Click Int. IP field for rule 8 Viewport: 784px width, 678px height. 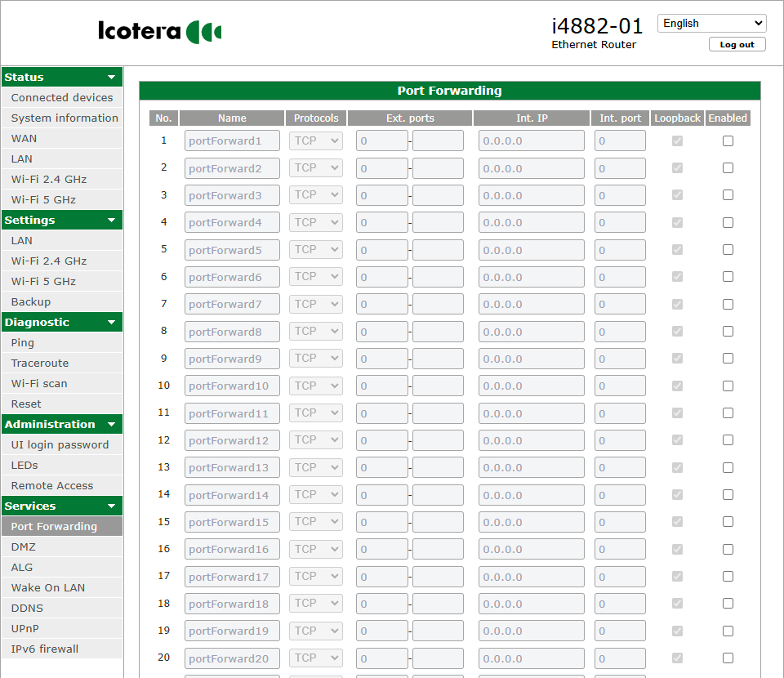[531, 332]
